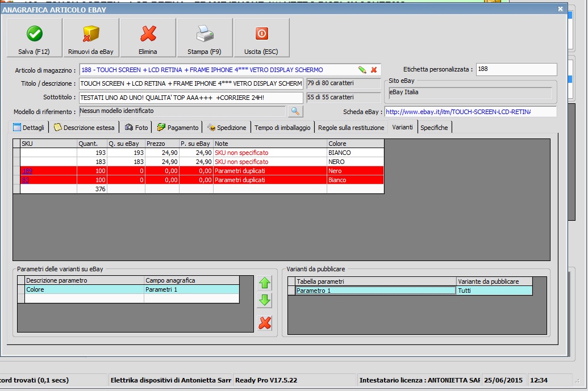Click the Uscita (ESC) button
588x391 pixels.
tap(261, 38)
